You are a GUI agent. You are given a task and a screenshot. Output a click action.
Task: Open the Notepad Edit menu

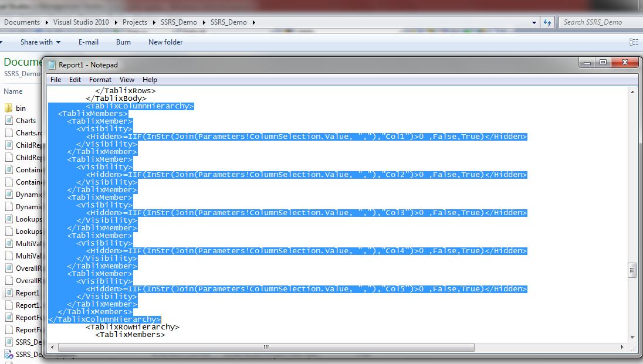75,80
